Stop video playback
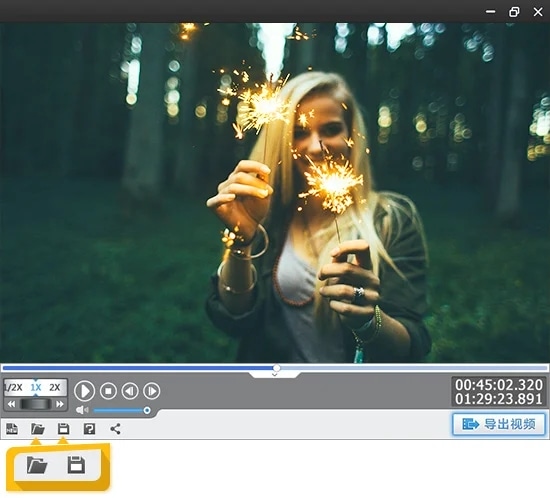 point(108,390)
